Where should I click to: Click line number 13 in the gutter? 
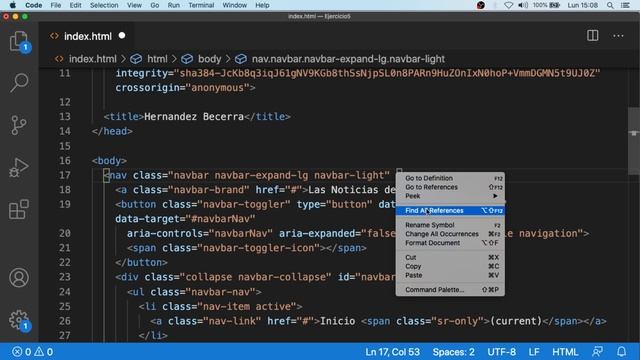coord(65,117)
